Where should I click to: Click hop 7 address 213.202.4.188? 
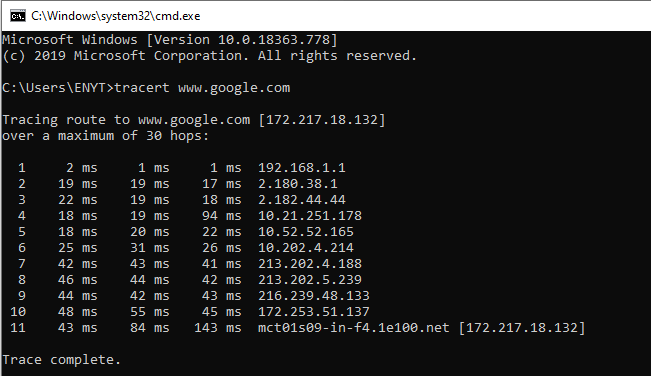[310, 264]
